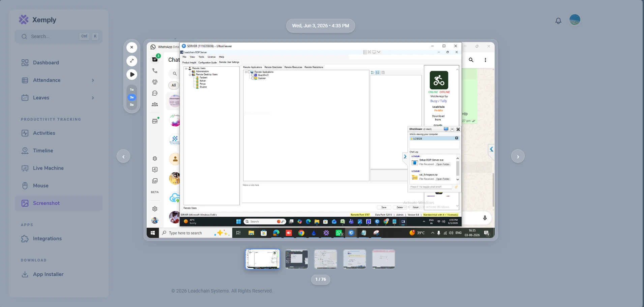Close the screenshot viewer with the X button

(132, 48)
